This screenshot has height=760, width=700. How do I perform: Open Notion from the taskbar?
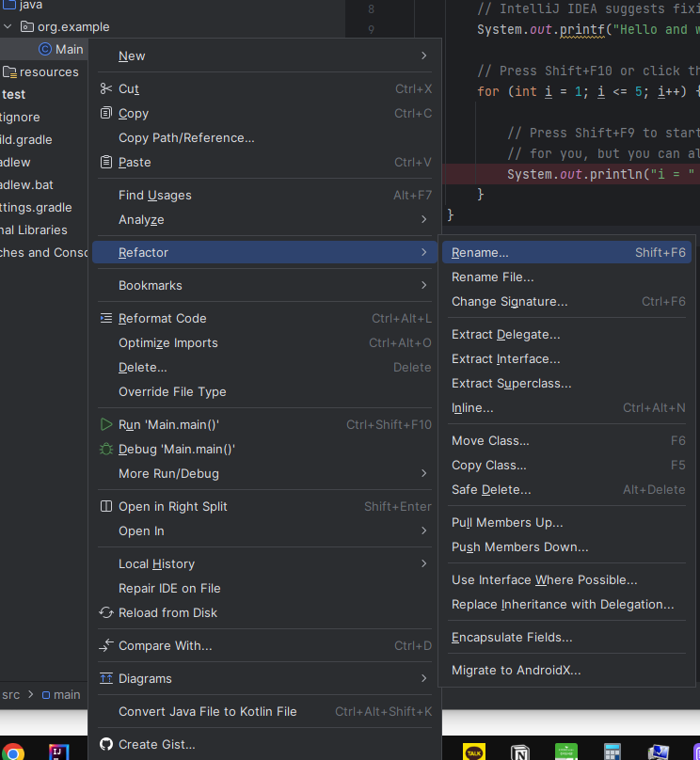click(x=520, y=752)
